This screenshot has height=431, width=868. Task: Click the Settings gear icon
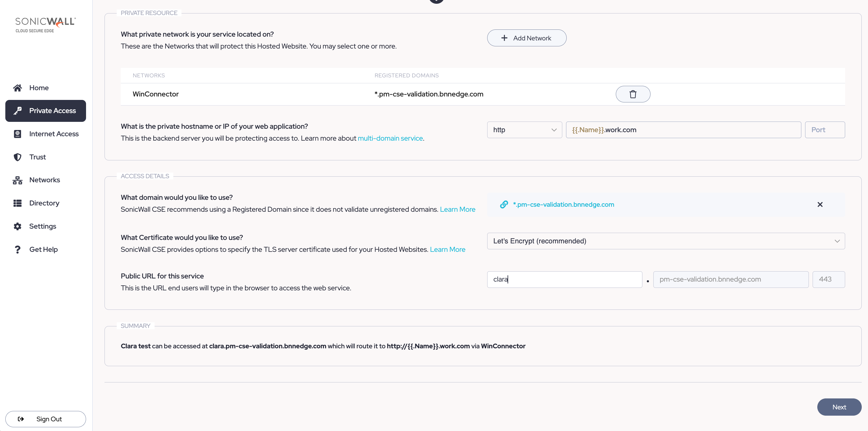click(18, 226)
